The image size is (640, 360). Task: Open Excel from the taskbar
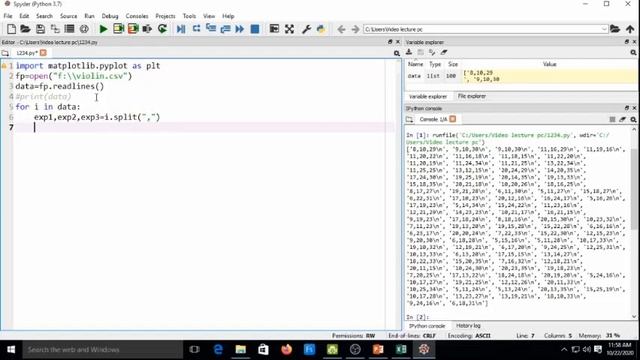[x=401, y=349]
